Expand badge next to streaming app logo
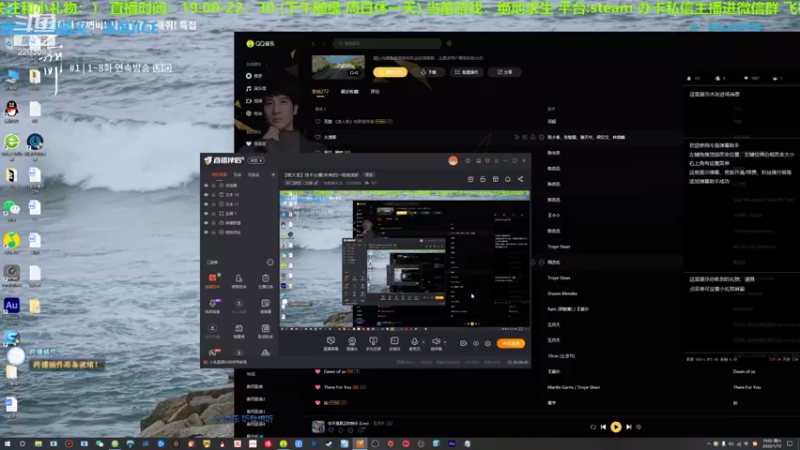The height and width of the screenshot is (450, 800). point(256,161)
